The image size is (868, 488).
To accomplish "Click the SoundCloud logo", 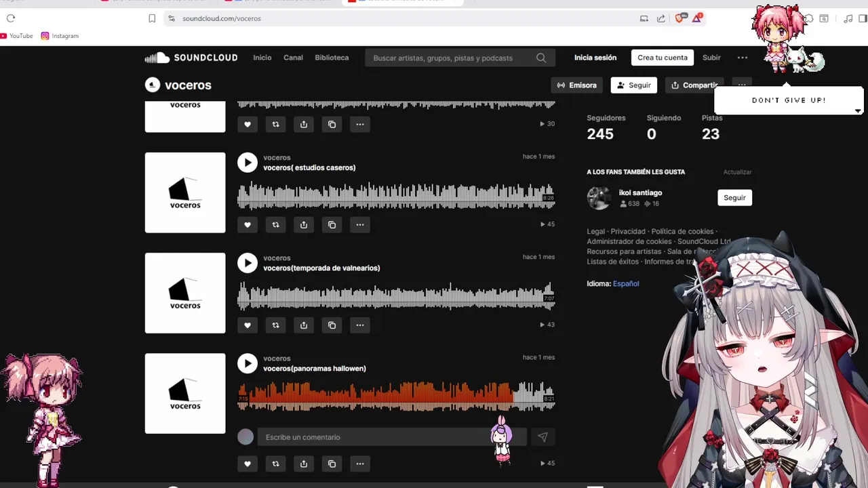I will click(191, 58).
